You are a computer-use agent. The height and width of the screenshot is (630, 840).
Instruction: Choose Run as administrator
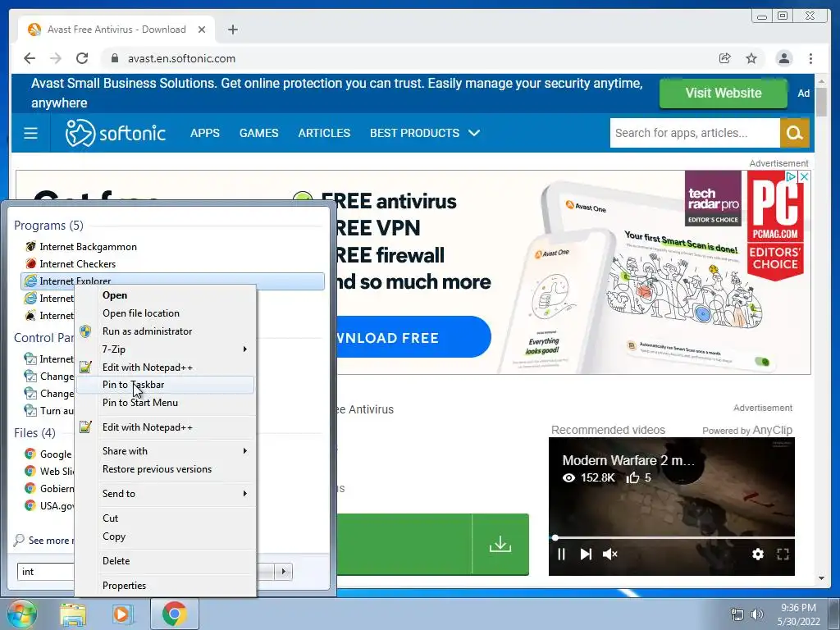(x=165, y=331)
